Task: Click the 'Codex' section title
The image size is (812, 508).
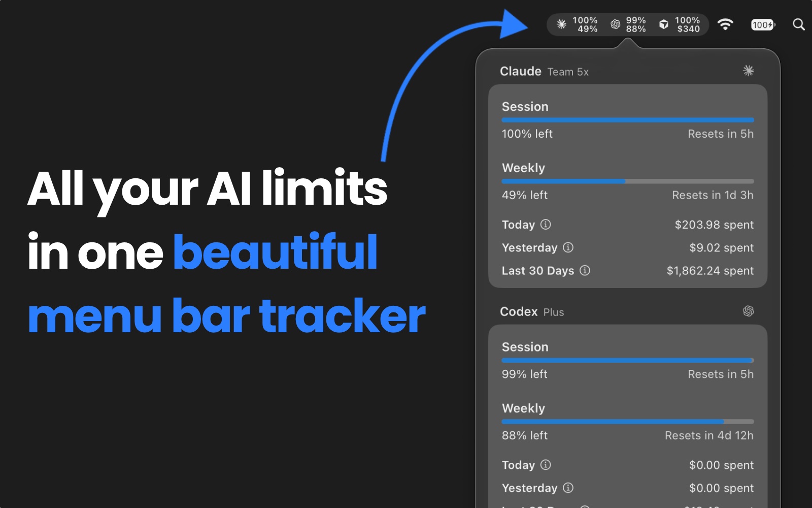Action: [x=519, y=311]
